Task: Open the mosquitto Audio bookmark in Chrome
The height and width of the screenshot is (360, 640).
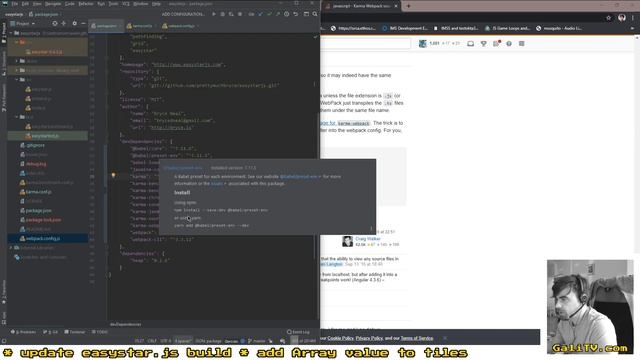Action: [559, 28]
